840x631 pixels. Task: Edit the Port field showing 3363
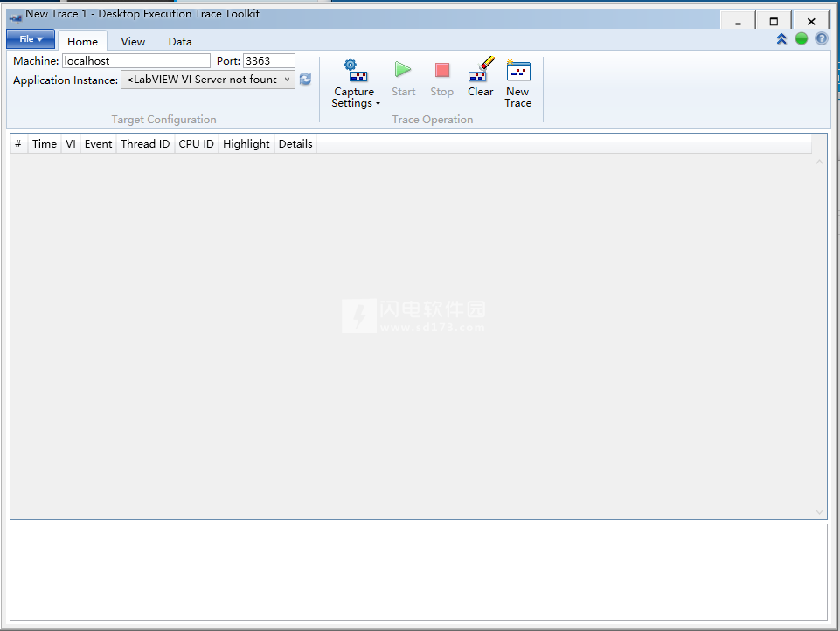[x=269, y=60]
